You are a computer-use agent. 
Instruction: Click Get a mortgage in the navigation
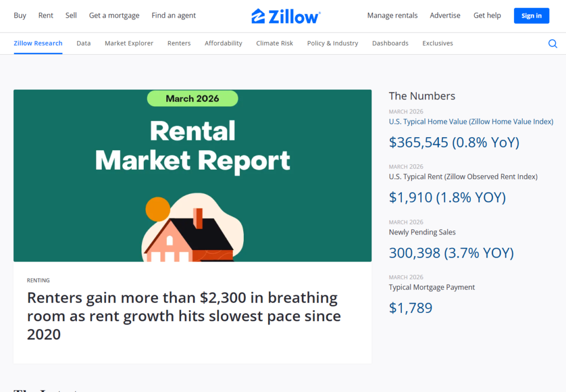[x=114, y=15]
